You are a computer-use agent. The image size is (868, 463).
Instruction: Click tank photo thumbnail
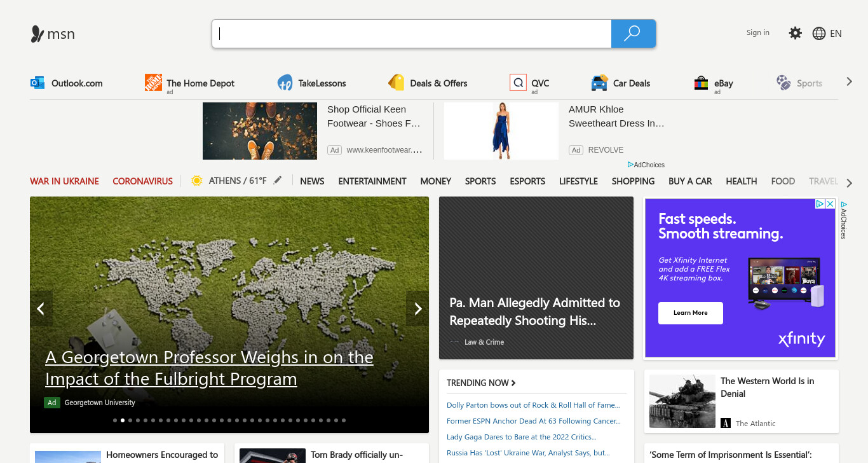682,401
